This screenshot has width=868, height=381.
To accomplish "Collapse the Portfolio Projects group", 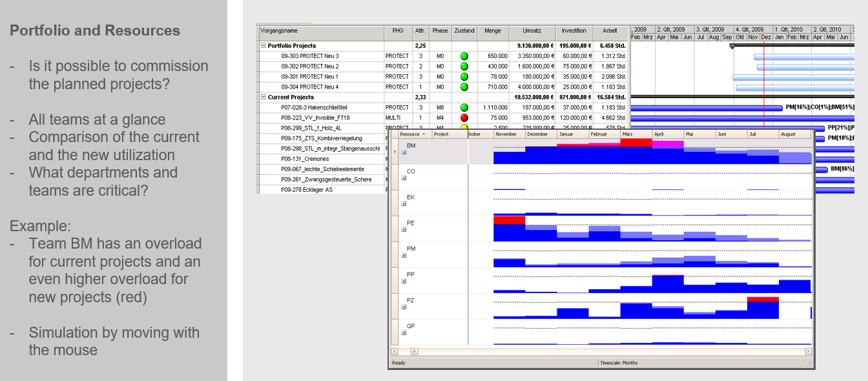I will point(262,46).
